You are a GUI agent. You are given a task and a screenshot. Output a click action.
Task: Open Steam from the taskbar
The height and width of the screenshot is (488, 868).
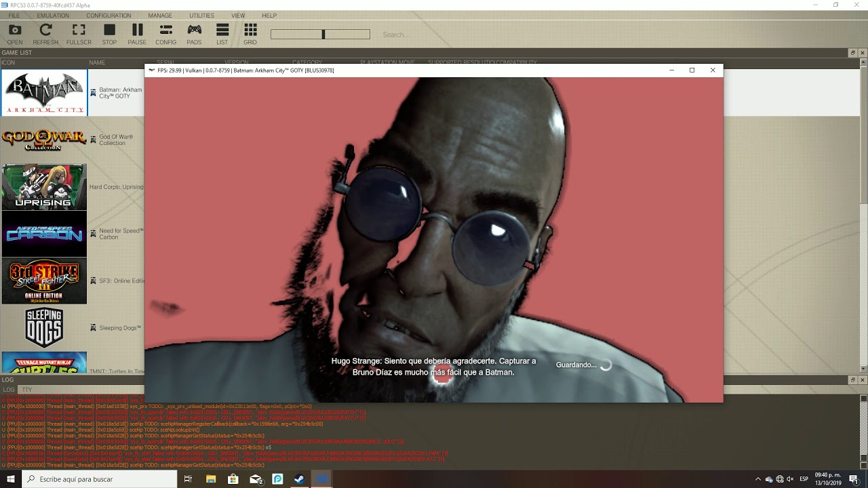pyautogui.click(x=299, y=479)
